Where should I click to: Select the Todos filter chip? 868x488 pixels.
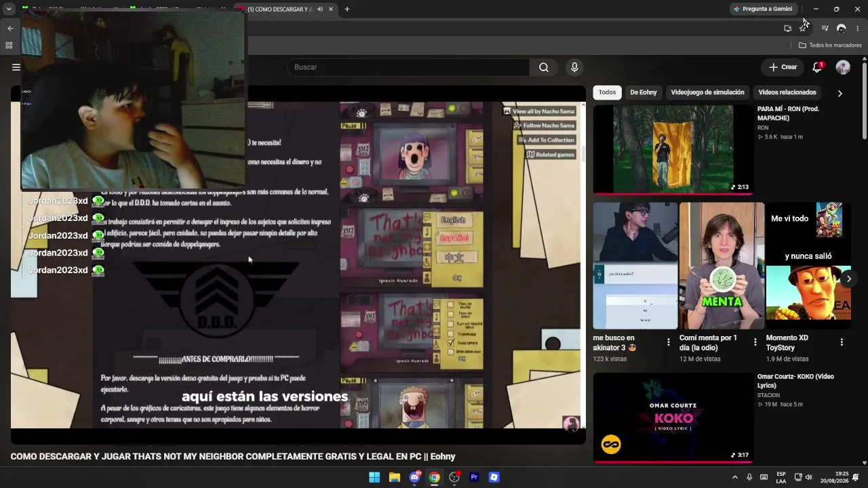point(607,92)
